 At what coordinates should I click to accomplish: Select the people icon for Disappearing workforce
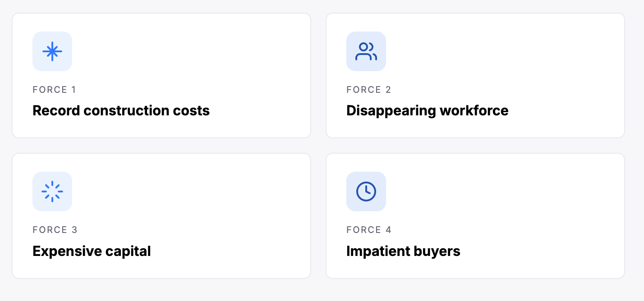[x=366, y=51]
